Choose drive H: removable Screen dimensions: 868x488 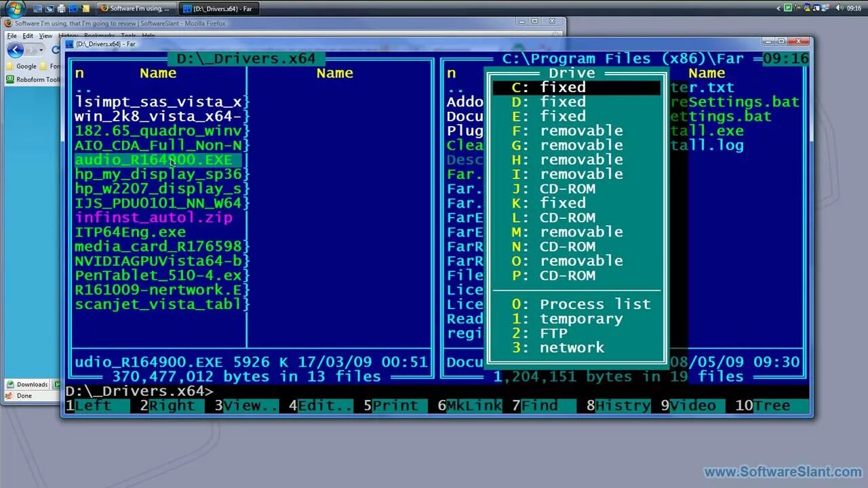click(576, 159)
